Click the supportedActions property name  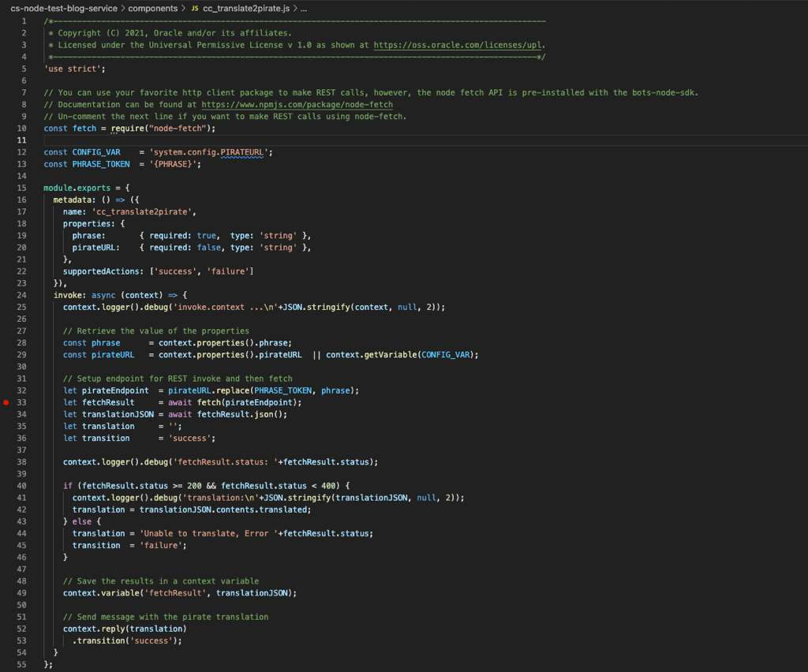pyautogui.click(x=103, y=271)
